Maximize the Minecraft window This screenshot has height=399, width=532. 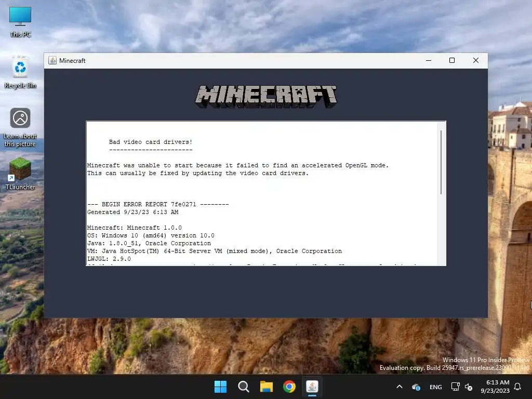click(452, 60)
